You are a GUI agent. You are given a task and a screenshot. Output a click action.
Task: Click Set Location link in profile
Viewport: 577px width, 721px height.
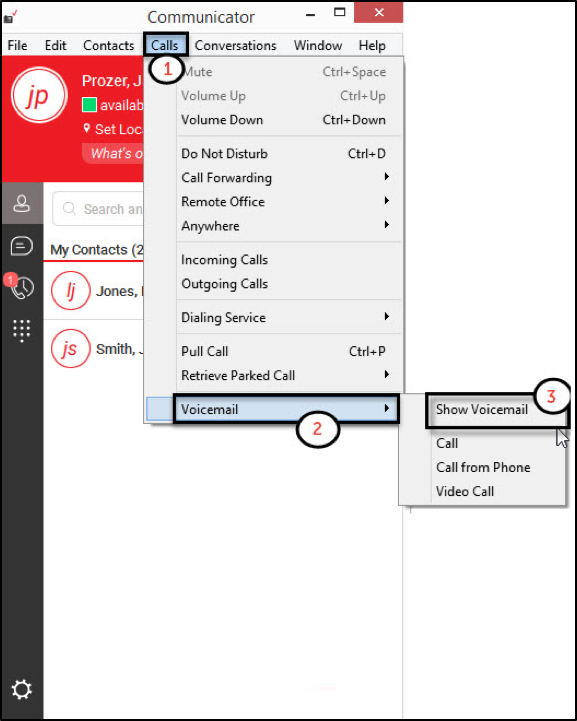(114, 129)
